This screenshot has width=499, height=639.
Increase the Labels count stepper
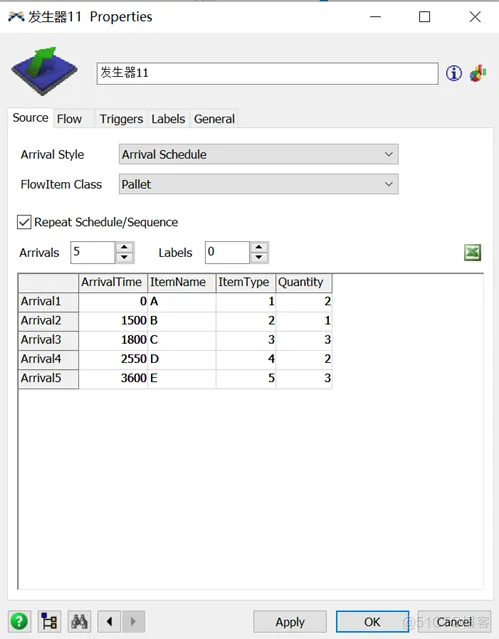[x=259, y=247]
